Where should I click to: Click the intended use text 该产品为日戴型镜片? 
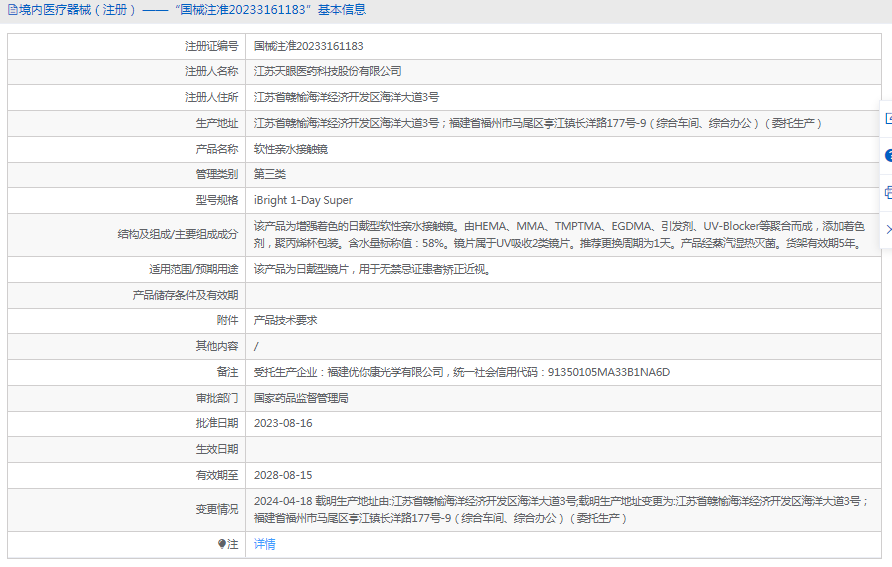click(x=372, y=269)
